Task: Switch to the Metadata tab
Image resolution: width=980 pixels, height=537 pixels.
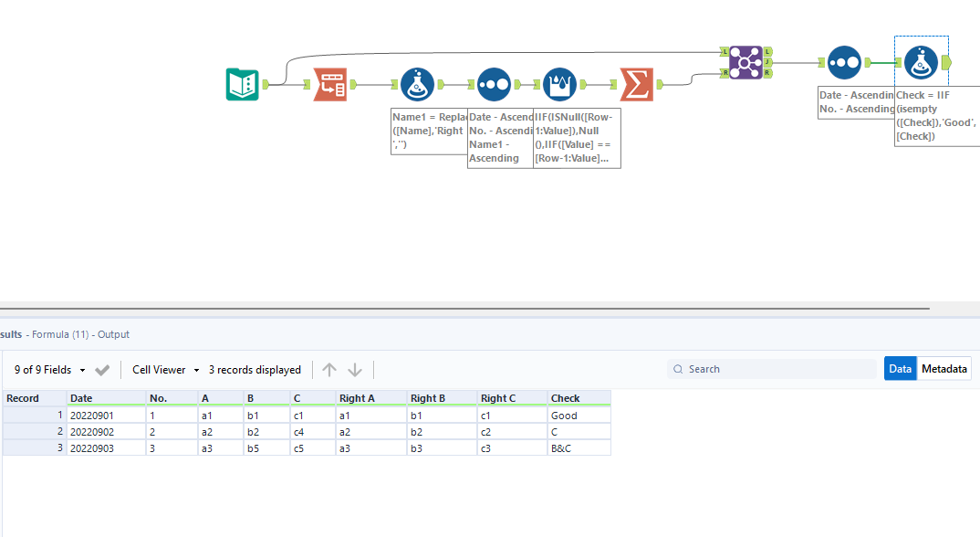Action: pos(944,368)
